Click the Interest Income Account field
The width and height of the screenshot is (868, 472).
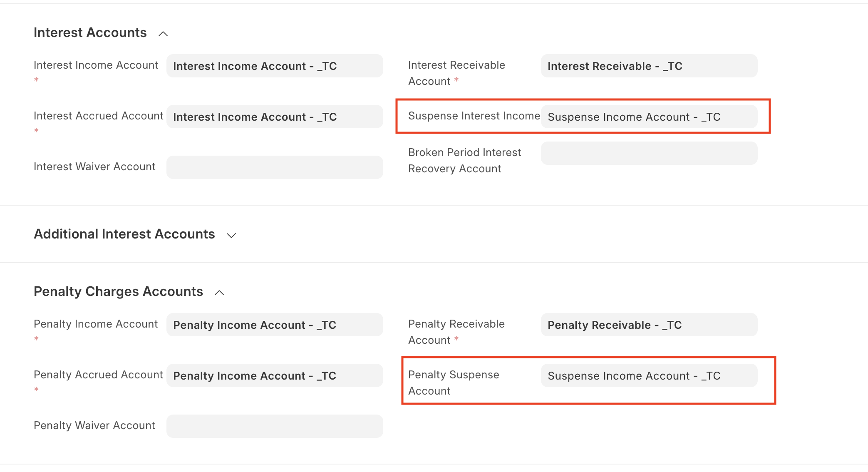click(276, 66)
